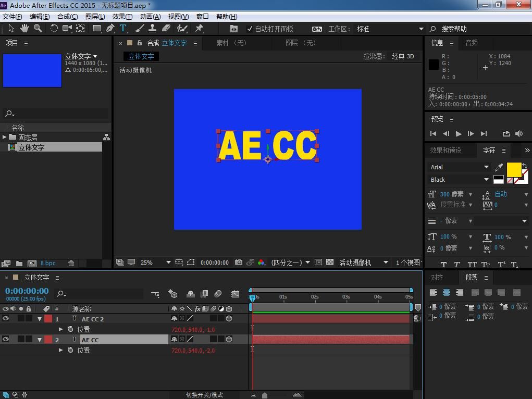Jump to the first frame
The width and height of the screenshot is (532, 399).
click(x=434, y=134)
